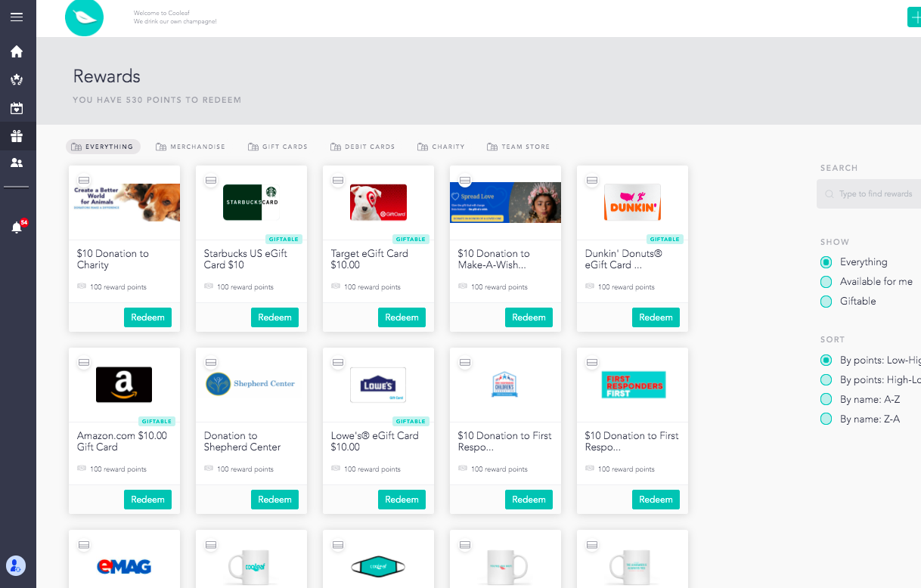Click card-type icon on Starbucks card
This screenshot has width=921, height=588.
(211, 181)
